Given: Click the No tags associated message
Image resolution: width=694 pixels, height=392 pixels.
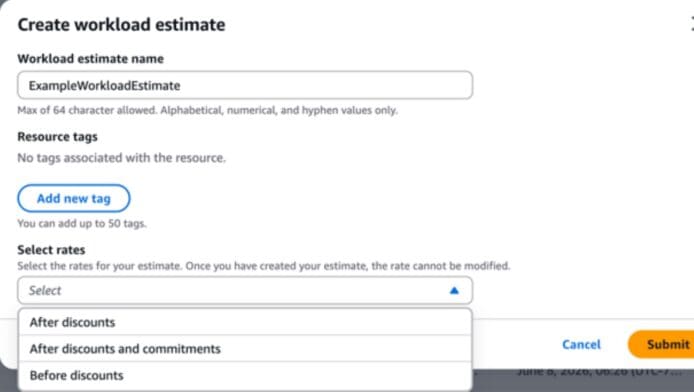Looking at the screenshot, I should [121, 158].
